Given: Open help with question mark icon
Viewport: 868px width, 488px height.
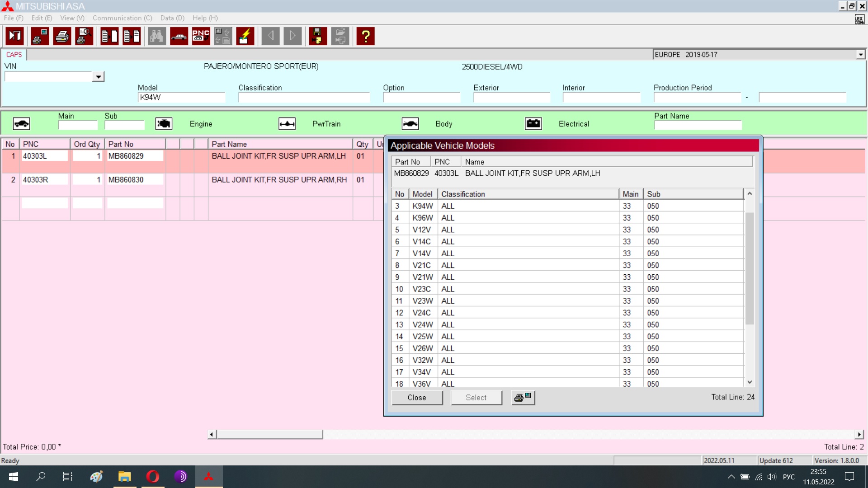Looking at the screenshot, I should (x=365, y=36).
